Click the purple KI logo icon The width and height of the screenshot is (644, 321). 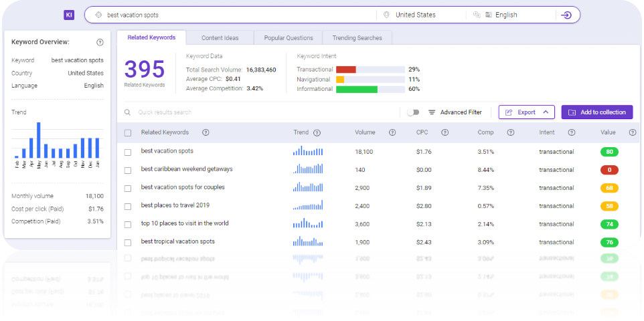point(69,15)
